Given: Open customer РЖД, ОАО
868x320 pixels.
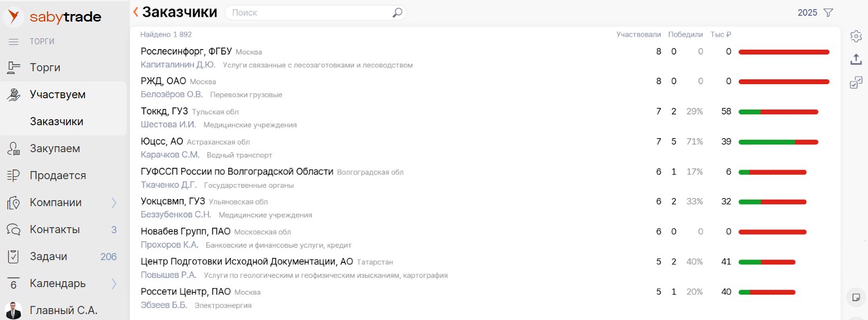Looking at the screenshot, I should pyautogui.click(x=163, y=81).
